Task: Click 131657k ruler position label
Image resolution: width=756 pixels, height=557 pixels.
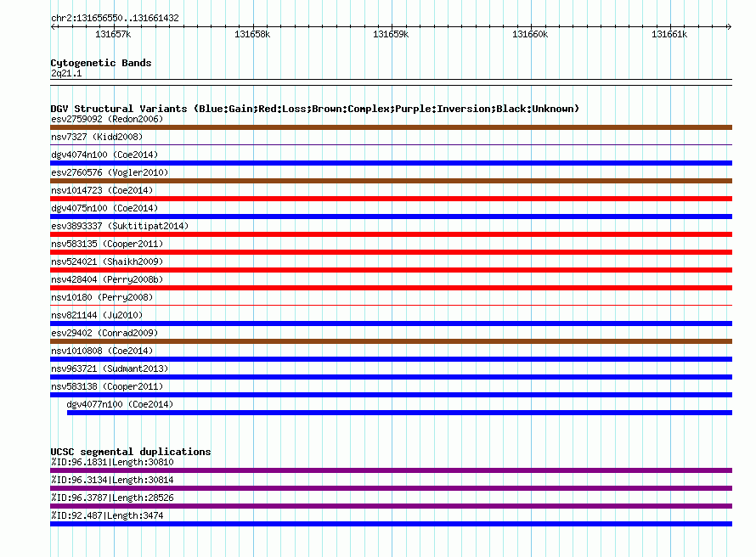Action: (x=113, y=34)
